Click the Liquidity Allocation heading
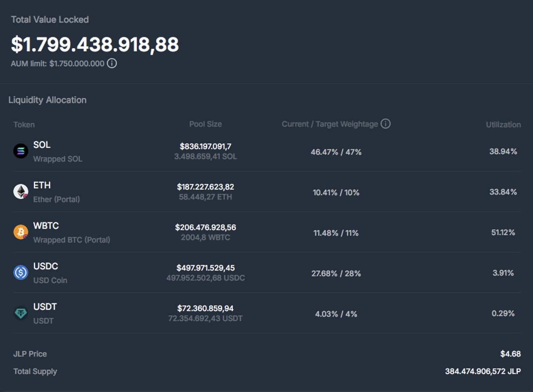Screen dimensions: 533x392 (x=47, y=100)
